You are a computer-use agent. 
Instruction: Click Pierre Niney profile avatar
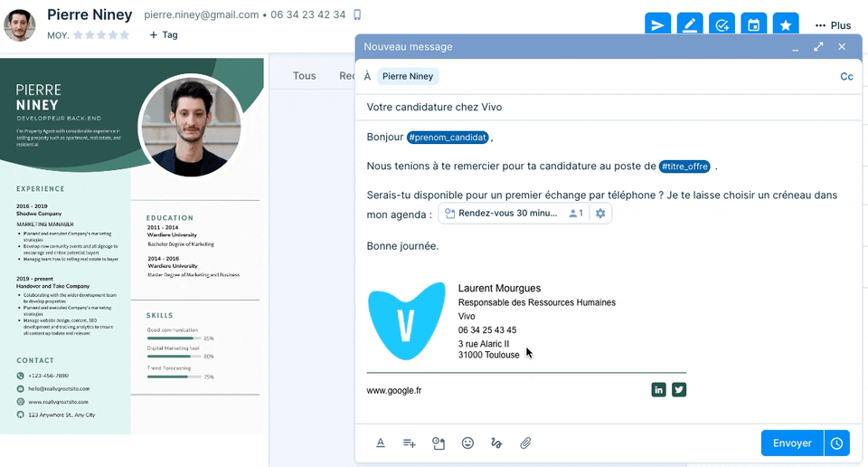pos(20,25)
